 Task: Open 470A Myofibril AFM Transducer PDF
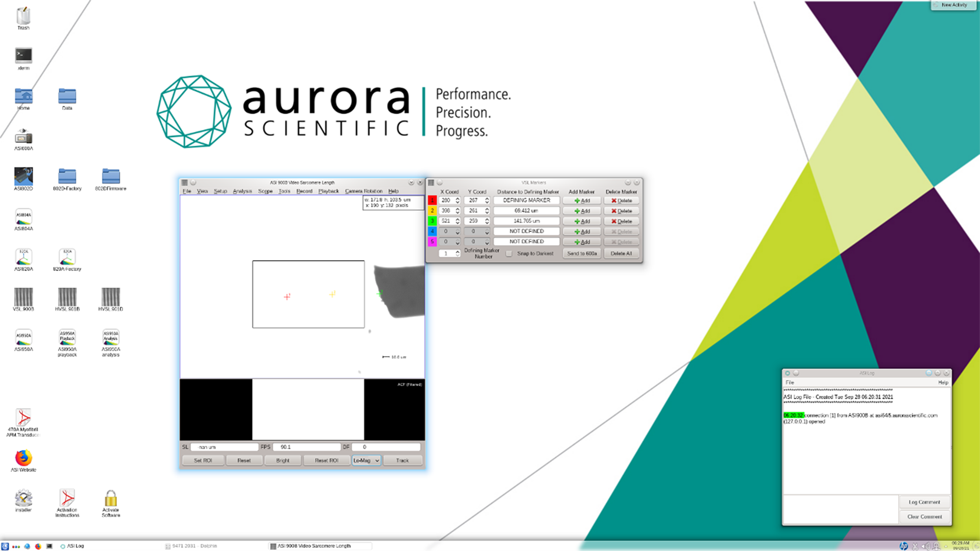click(x=23, y=422)
